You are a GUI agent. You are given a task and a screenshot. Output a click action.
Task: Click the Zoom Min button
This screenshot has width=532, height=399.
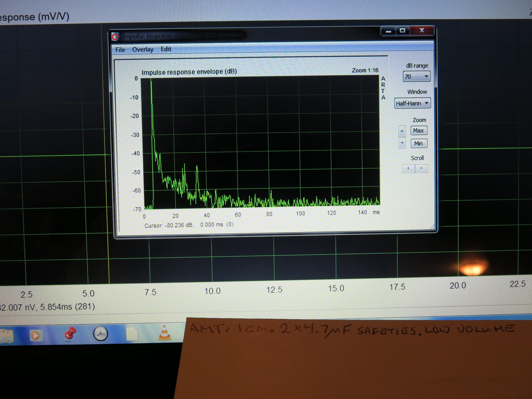point(419,143)
